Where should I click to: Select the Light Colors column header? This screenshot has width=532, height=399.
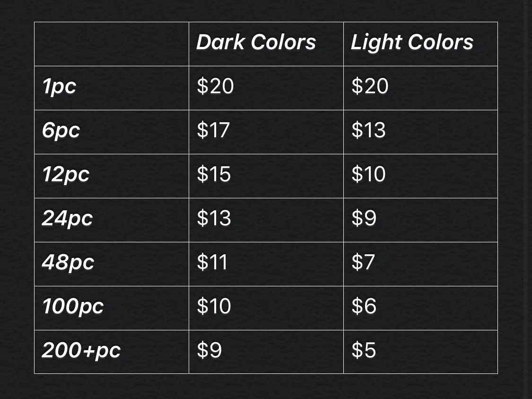pyautogui.click(x=411, y=43)
